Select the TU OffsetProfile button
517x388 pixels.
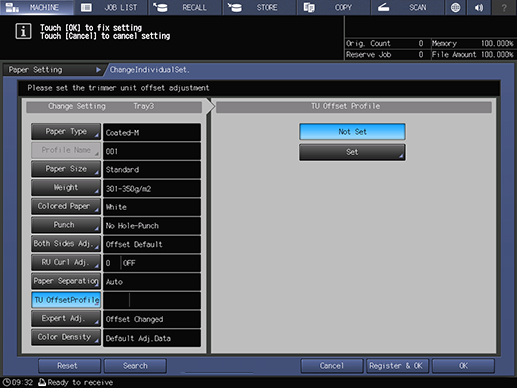66,300
